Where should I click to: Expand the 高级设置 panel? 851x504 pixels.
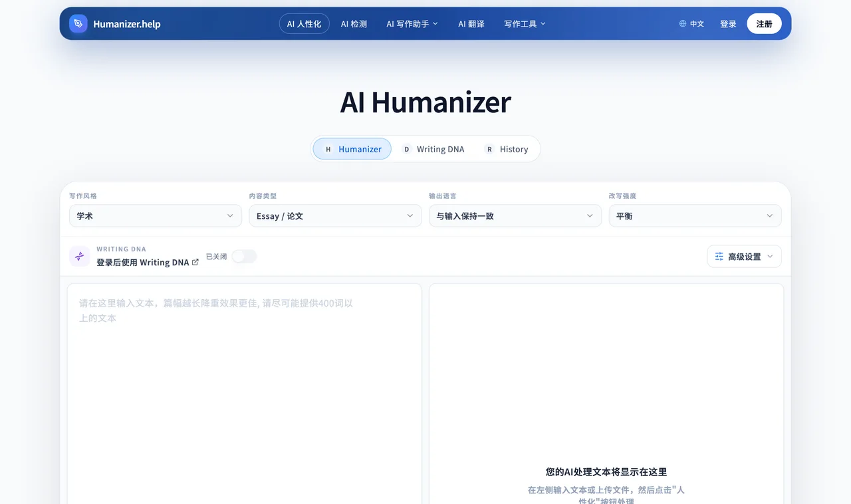744,257
